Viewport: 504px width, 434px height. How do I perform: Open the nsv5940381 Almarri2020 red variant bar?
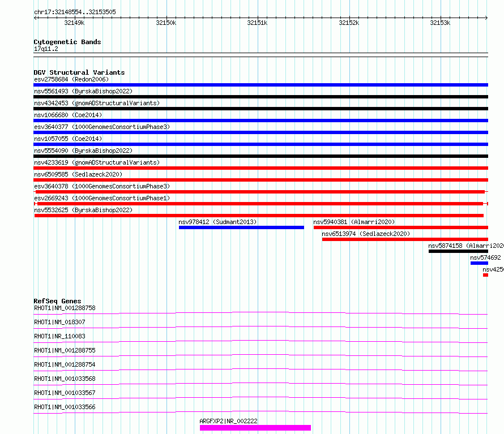401,227
